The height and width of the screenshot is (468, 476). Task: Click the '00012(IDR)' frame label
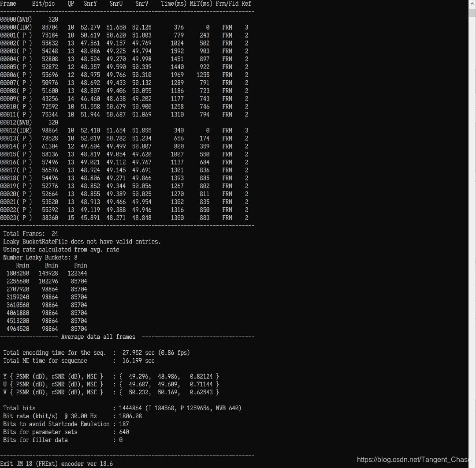coord(16,131)
